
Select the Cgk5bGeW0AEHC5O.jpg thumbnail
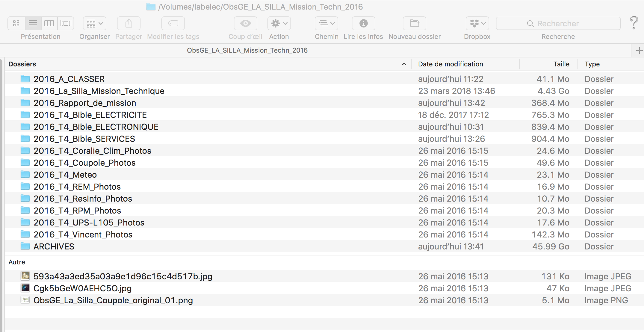click(25, 288)
